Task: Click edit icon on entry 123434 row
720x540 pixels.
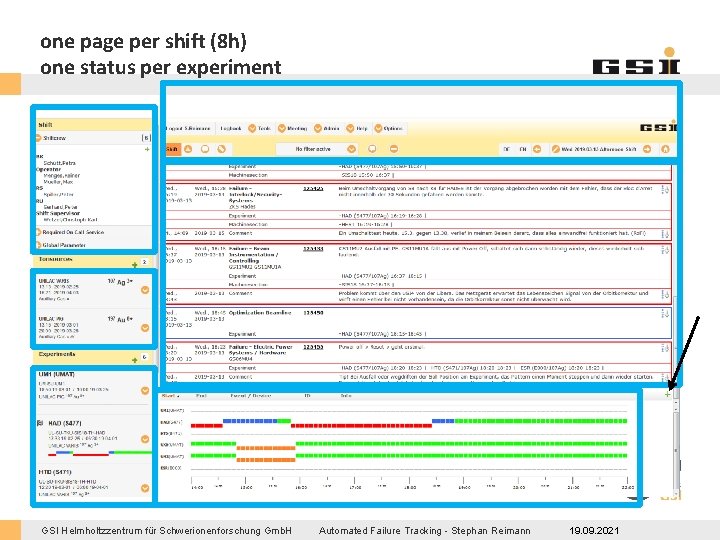Action: click(x=665, y=250)
